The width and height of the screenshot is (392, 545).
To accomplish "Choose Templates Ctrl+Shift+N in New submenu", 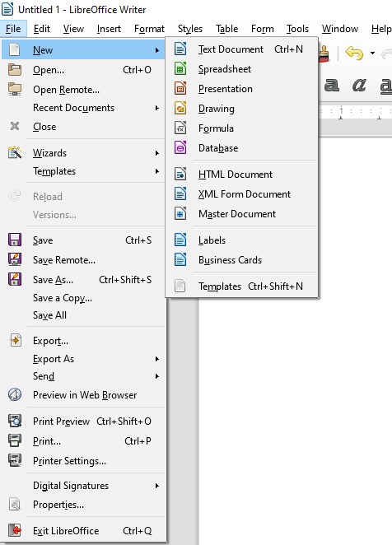I will pos(241,286).
